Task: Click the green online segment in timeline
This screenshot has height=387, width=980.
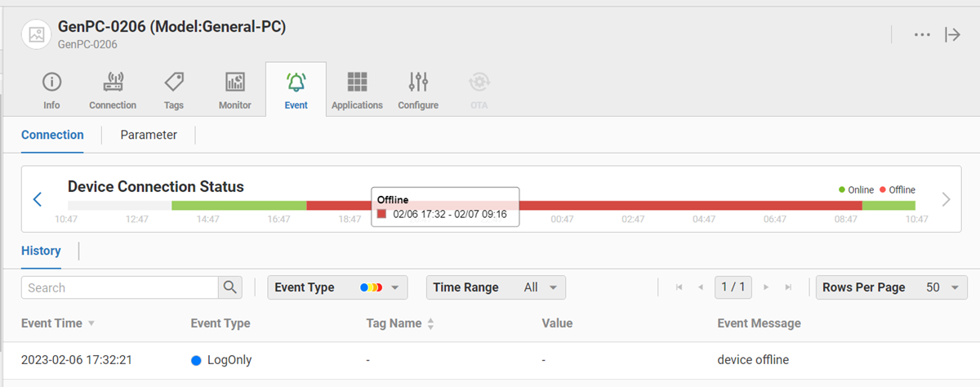Action: pyautogui.click(x=238, y=206)
